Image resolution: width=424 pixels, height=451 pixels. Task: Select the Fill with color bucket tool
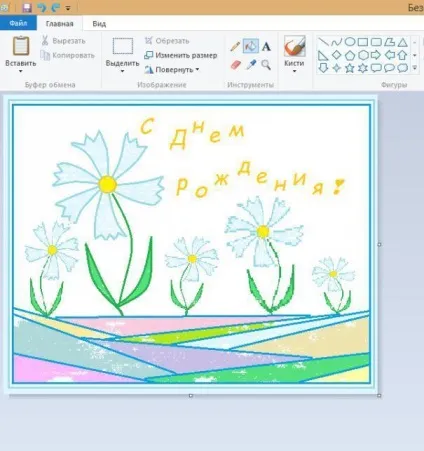pyautogui.click(x=251, y=46)
